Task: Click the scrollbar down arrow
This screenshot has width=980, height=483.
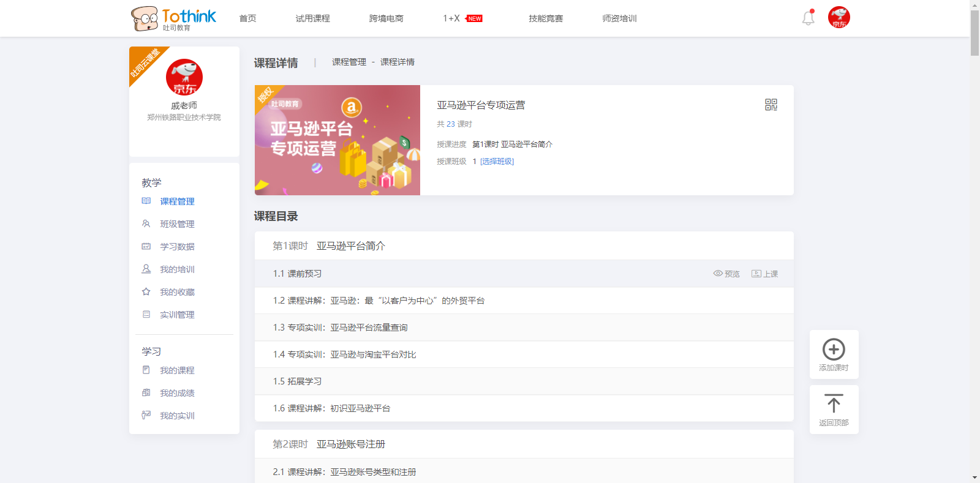Action: [x=974, y=478]
